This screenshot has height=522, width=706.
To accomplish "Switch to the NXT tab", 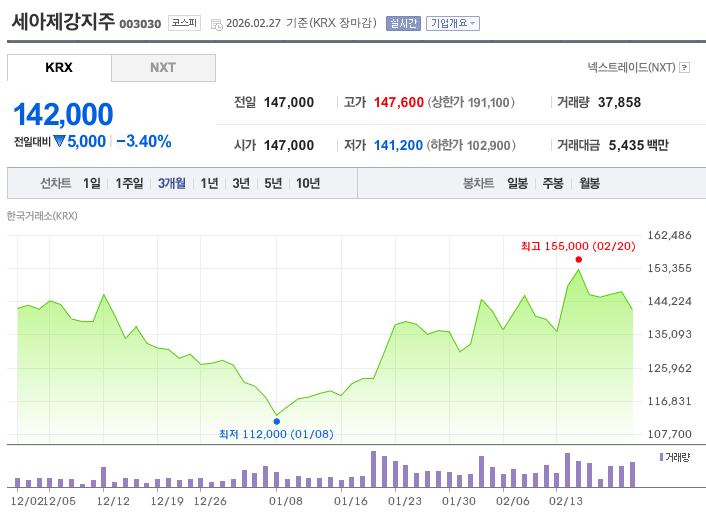I will (x=163, y=68).
